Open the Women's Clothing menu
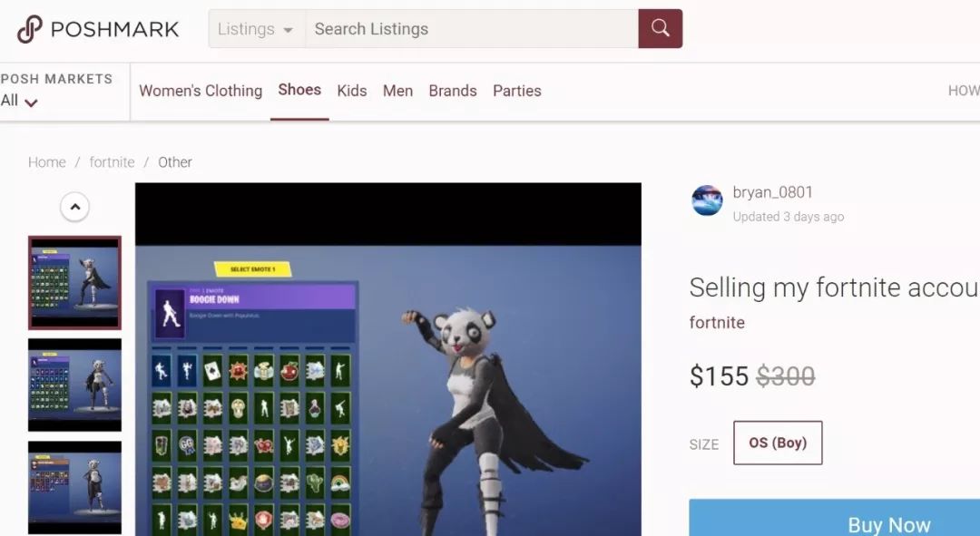Screen dimensions: 980x536 [x=201, y=91]
